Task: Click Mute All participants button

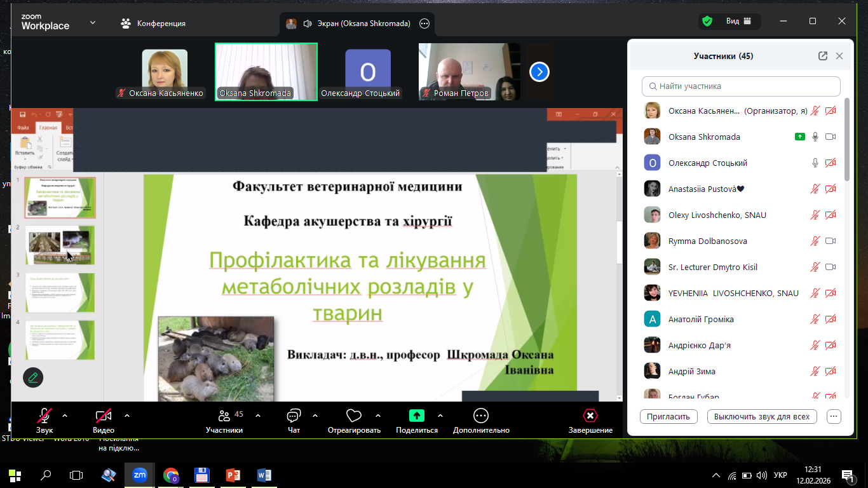Action: click(x=761, y=417)
